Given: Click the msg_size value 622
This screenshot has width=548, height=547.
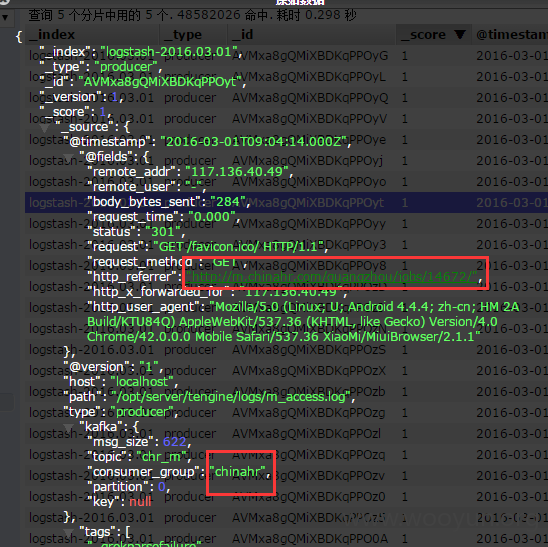Looking at the screenshot, I should [x=175, y=442].
